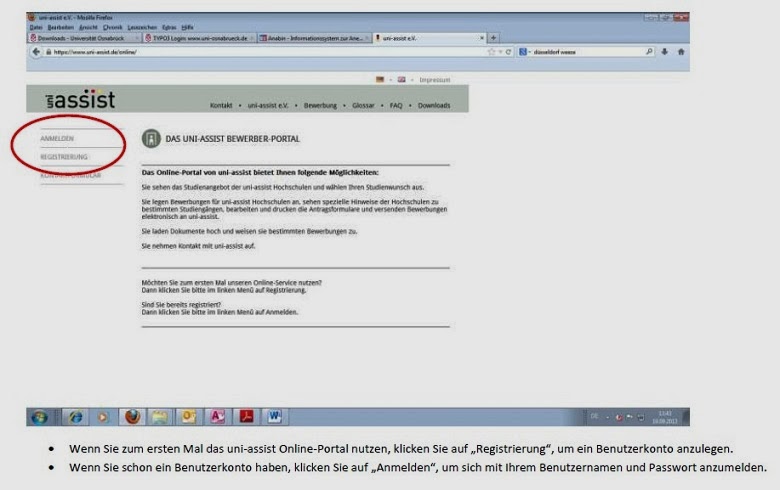This screenshot has height=490, width=780.
Task: Bookmark this page with the star icon
Action: [491, 52]
